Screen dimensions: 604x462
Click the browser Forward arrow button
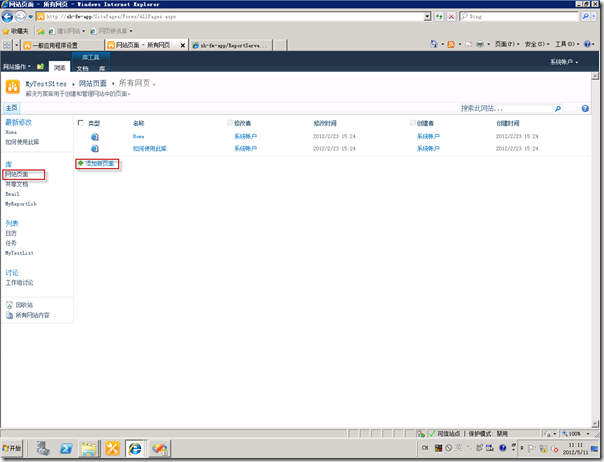pos(20,17)
